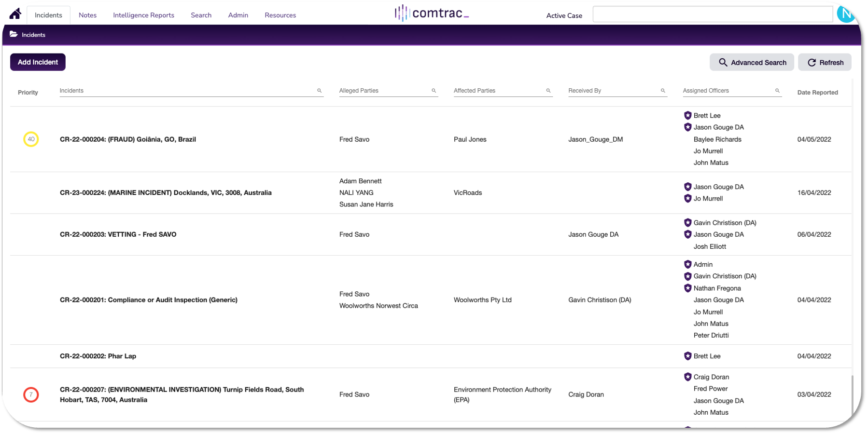Screen dimensions: 868x434
Task: Click search icon in Affected Parties filter
Action: coord(548,91)
